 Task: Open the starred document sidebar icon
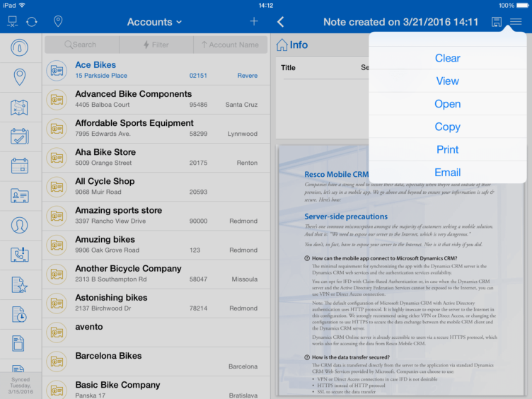point(20,284)
